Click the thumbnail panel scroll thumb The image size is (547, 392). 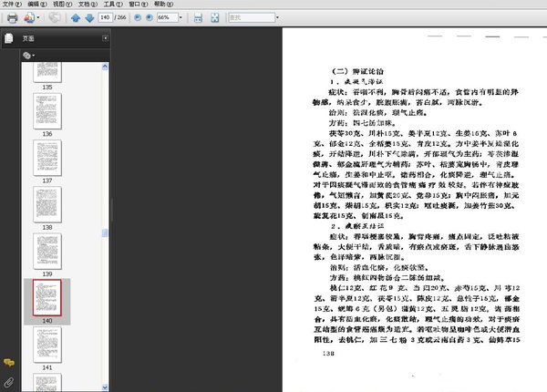tap(105, 233)
